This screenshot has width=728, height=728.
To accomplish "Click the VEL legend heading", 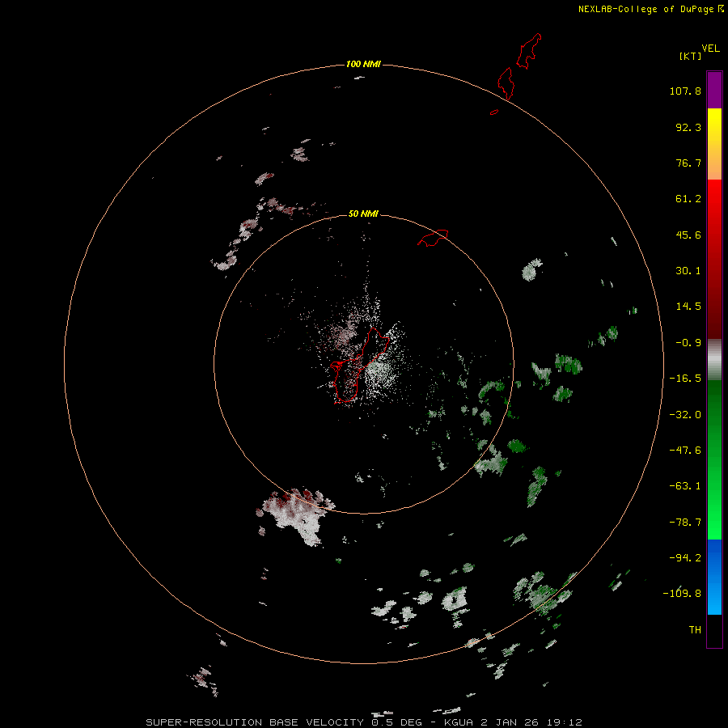I will 710,49.
